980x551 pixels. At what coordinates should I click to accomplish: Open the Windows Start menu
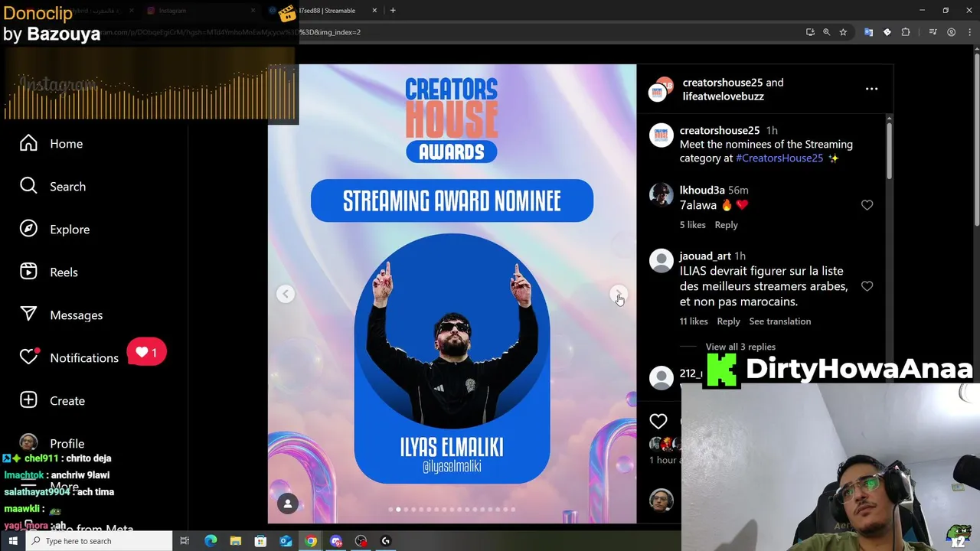point(13,541)
